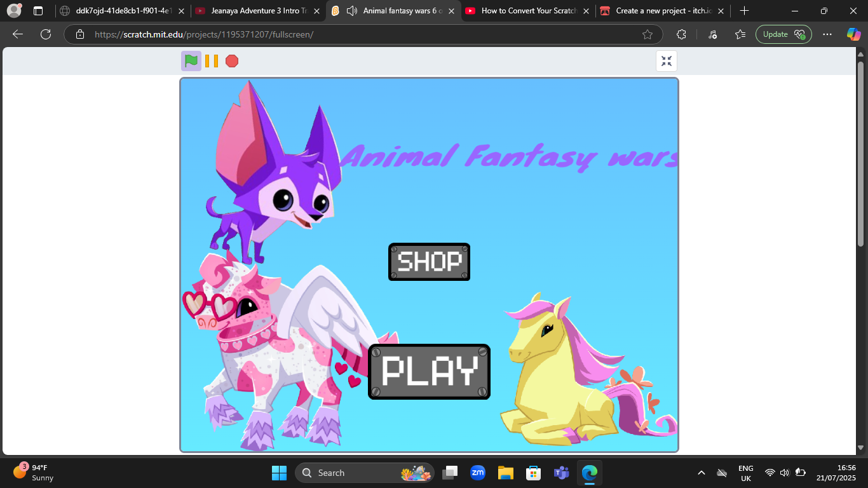The width and height of the screenshot is (868, 488).
Task: Click the green flag to start the project
Action: tap(191, 61)
